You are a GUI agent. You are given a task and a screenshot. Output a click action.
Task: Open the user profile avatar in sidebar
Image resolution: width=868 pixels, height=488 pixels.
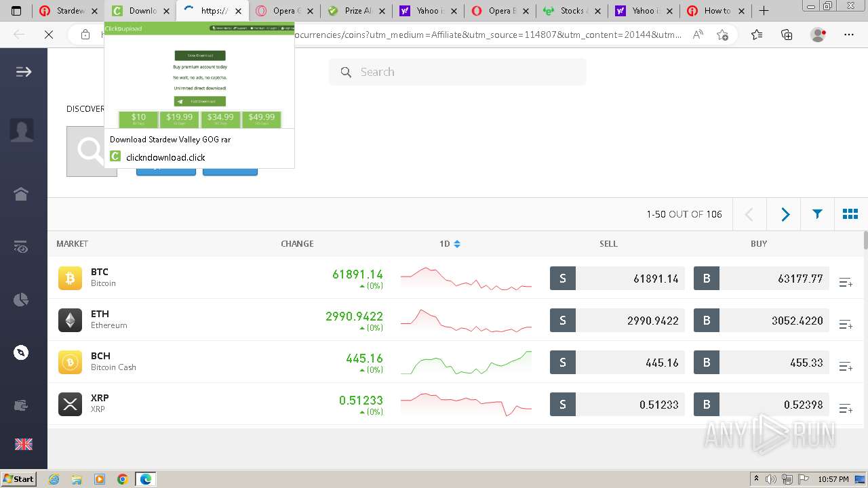(x=22, y=129)
